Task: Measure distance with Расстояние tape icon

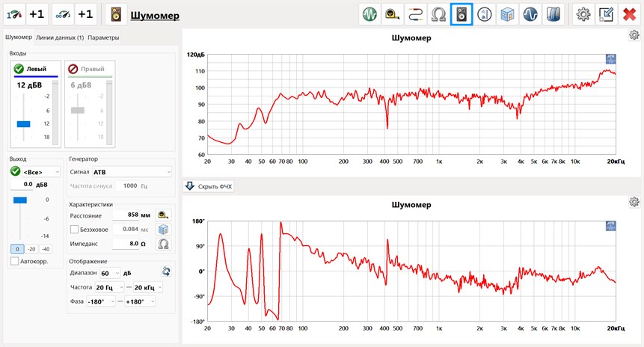Action: [x=162, y=215]
